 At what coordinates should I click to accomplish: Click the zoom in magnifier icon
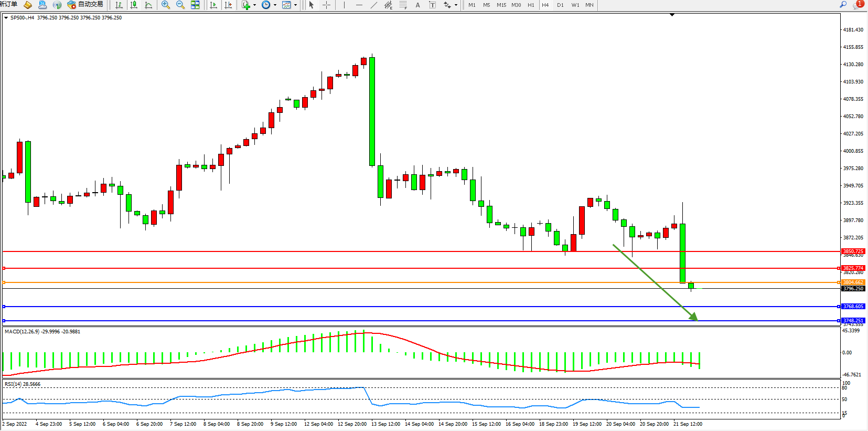click(166, 5)
